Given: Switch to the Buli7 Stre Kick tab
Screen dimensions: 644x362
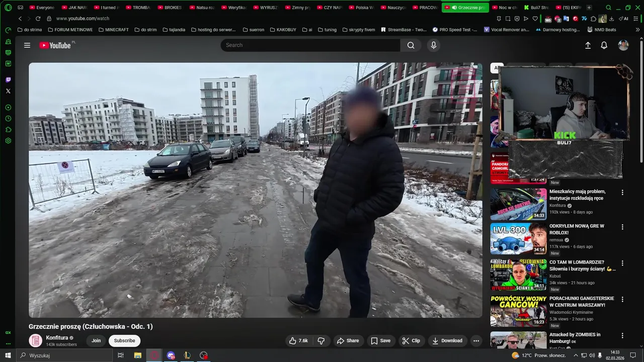Looking at the screenshot, I should 536,8.
